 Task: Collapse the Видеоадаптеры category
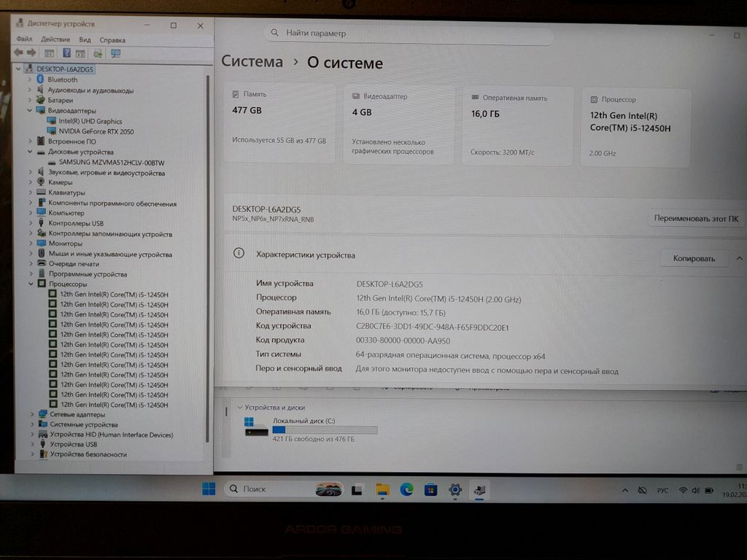[x=30, y=111]
